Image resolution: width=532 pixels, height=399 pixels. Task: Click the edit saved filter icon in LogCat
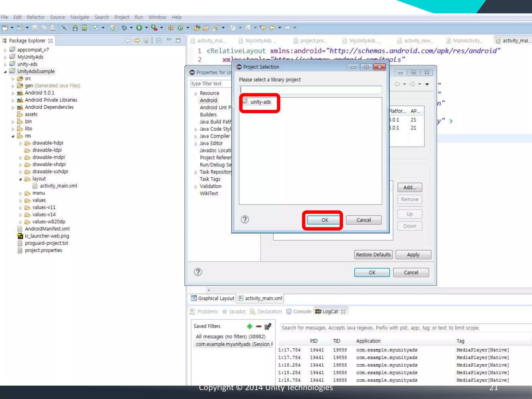pyautogui.click(x=268, y=326)
